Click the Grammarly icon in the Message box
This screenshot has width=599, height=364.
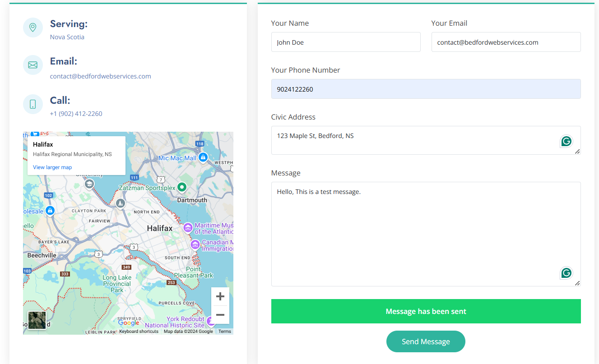566,273
